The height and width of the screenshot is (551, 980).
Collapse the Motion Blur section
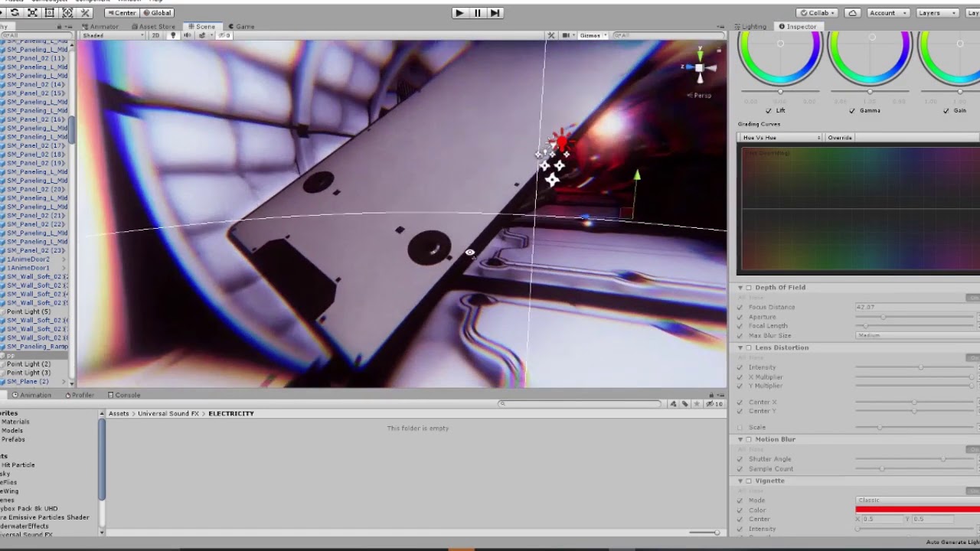[x=740, y=439]
